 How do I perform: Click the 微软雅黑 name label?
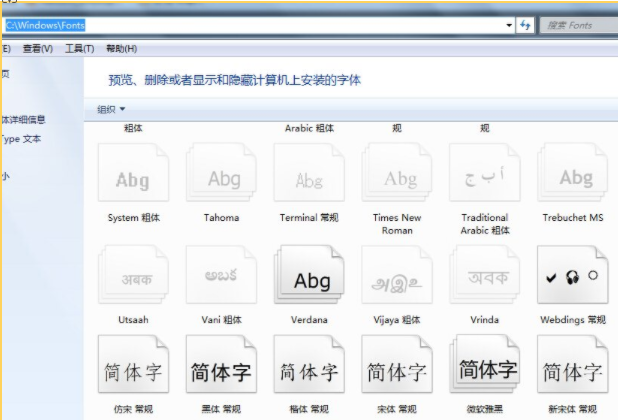[x=485, y=409]
